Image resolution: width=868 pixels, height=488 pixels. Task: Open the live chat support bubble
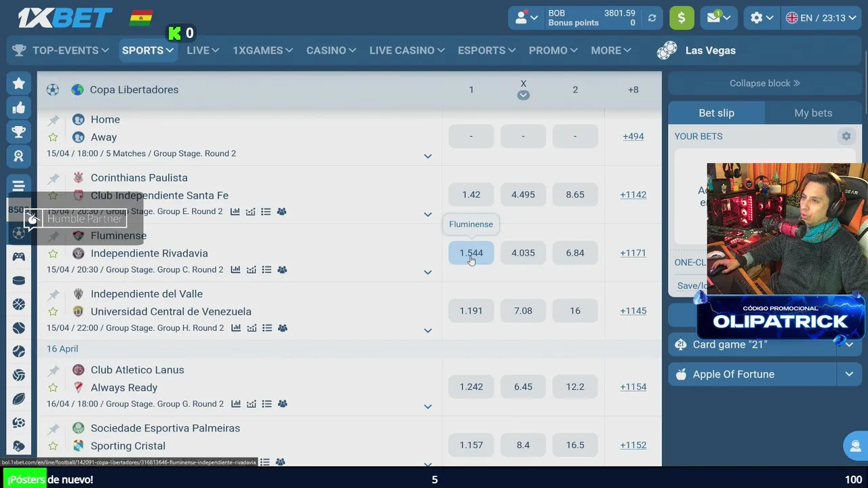pyautogui.click(x=855, y=446)
